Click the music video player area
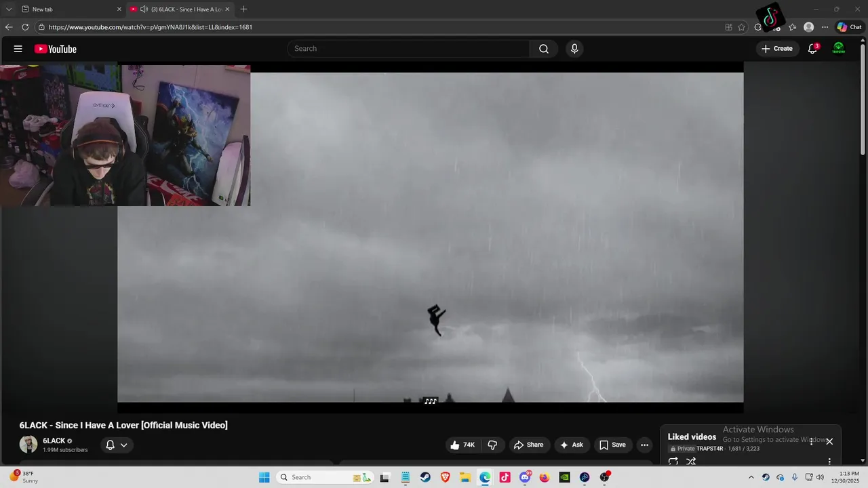This screenshot has height=488, width=868. pyautogui.click(x=431, y=237)
